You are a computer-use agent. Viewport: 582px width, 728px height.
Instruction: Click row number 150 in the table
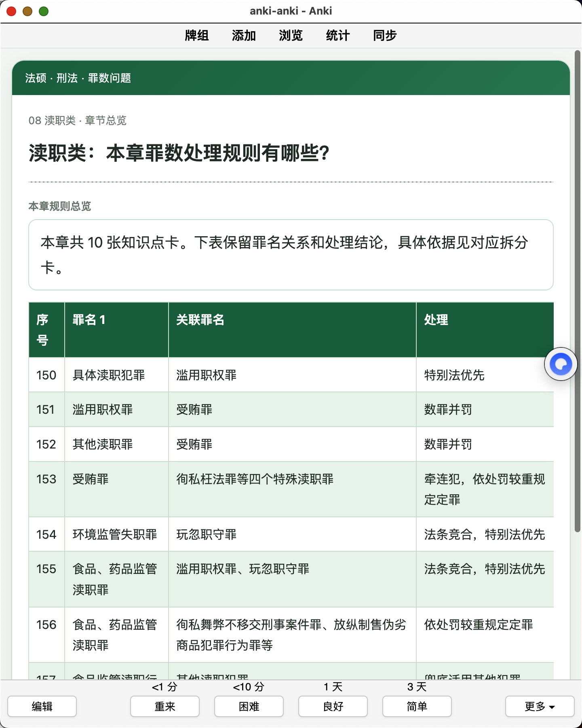pos(46,375)
